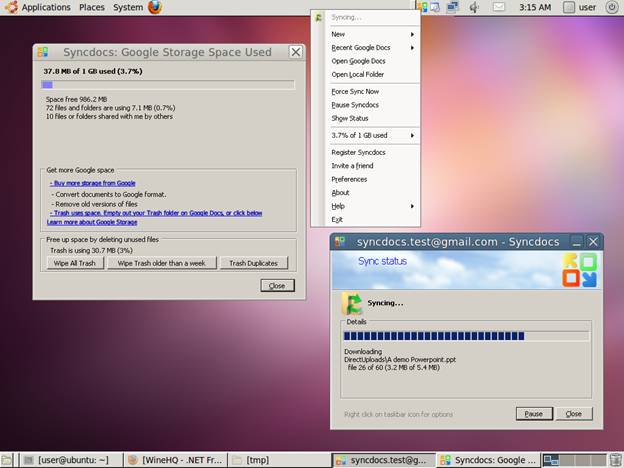Open 'Learn more about Google Storage' link
624x468 pixels.
(x=92, y=222)
